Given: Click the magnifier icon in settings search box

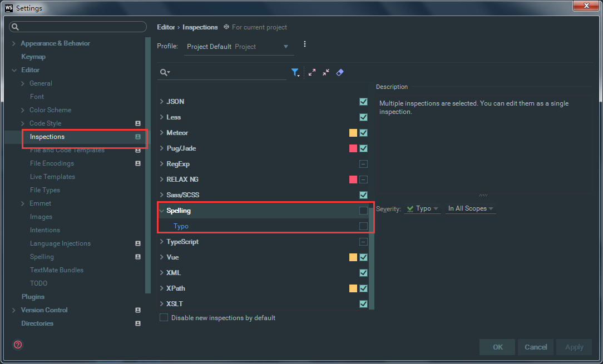Looking at the screenshot, I should click(x=15, y=27).
